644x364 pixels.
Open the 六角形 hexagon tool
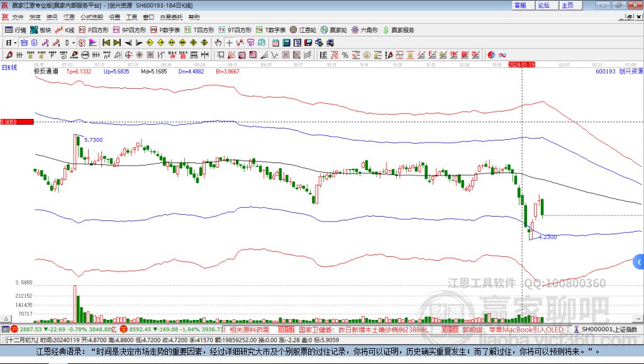[365, 30]
